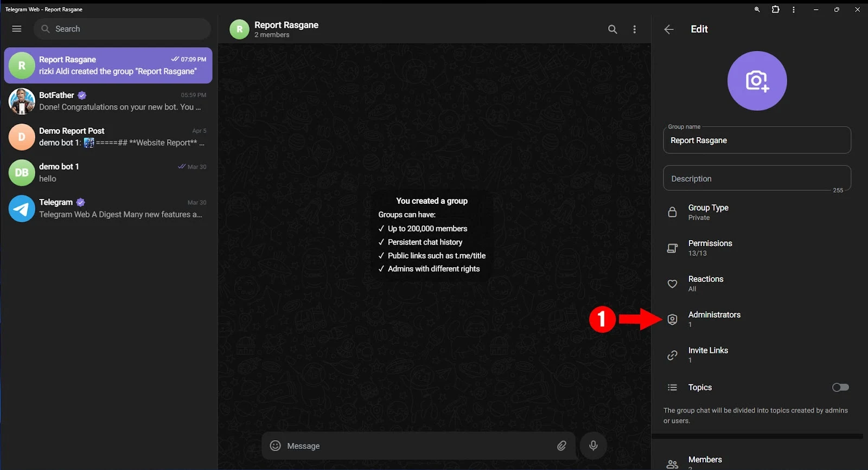Go back from the Edit panel
The width and height of the screenshot is (868, 470).
(669, 29)
